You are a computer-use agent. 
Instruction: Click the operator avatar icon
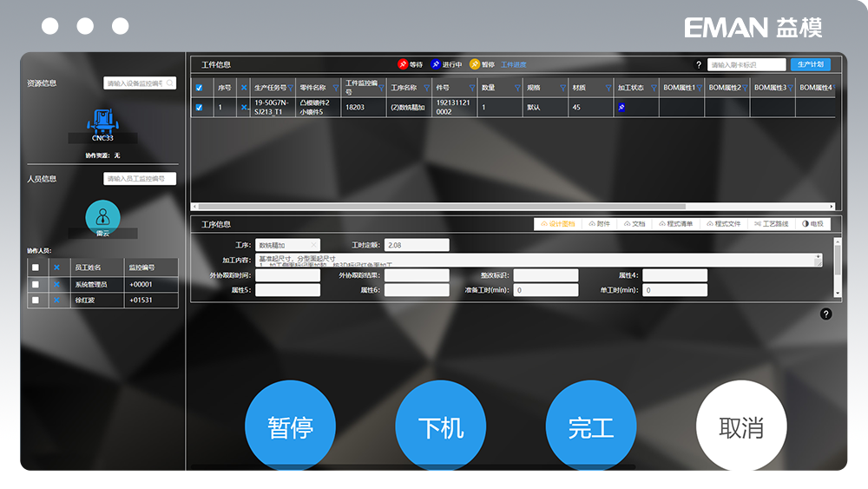pyautogui.click(x=102, y=216)
